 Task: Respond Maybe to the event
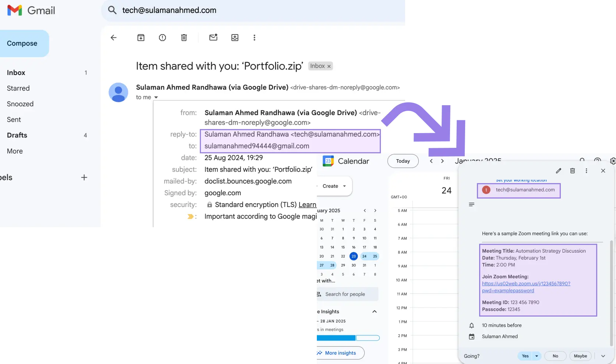(580, 356)
